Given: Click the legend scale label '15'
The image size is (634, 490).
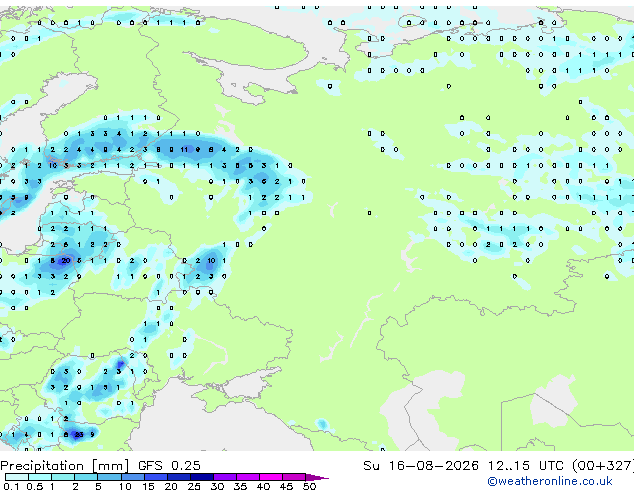Looking at the screenshot, I should click(148, 486).
